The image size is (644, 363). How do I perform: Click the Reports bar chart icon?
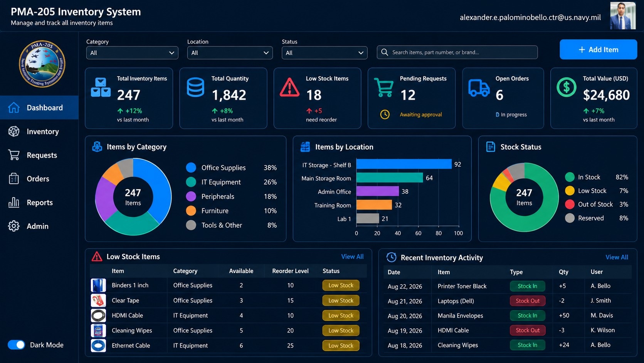[x=14, y=202]
